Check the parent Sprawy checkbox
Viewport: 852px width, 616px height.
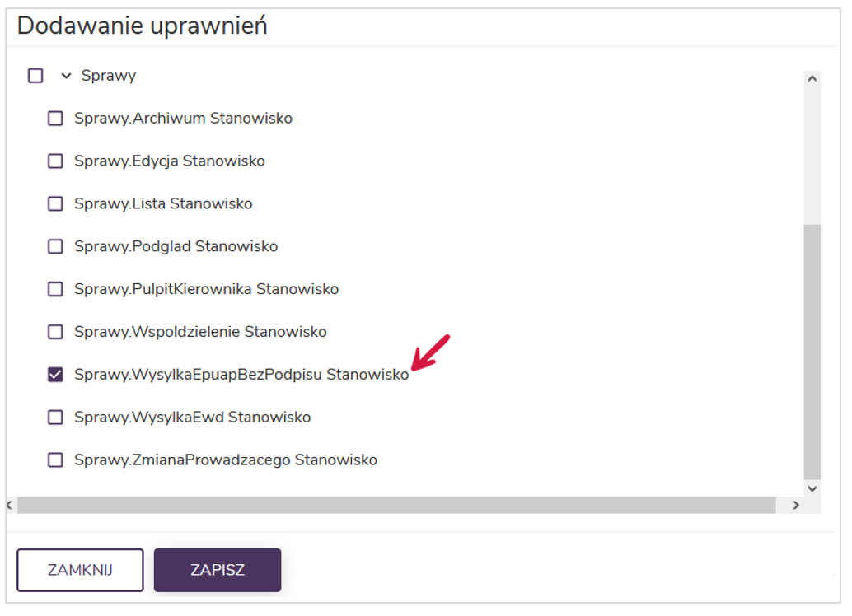click(35, 76)
